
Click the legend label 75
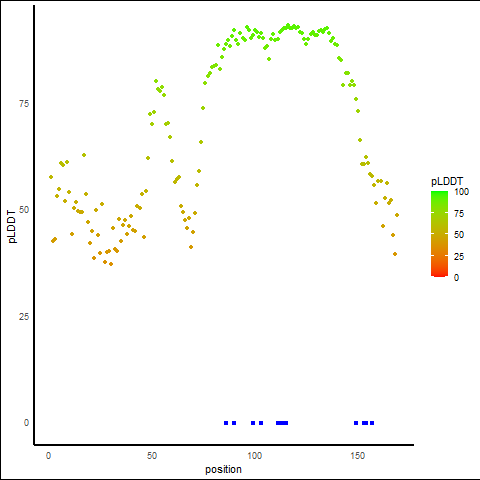point(459,214)
